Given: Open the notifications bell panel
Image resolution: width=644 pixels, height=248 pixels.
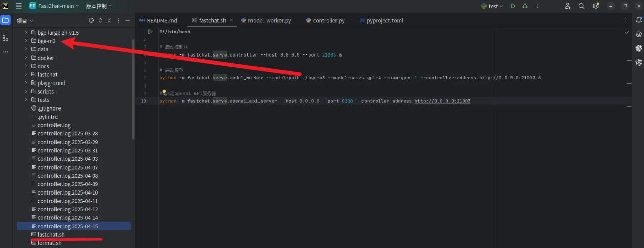Looking at the screenshot, I should pos(638,20).
